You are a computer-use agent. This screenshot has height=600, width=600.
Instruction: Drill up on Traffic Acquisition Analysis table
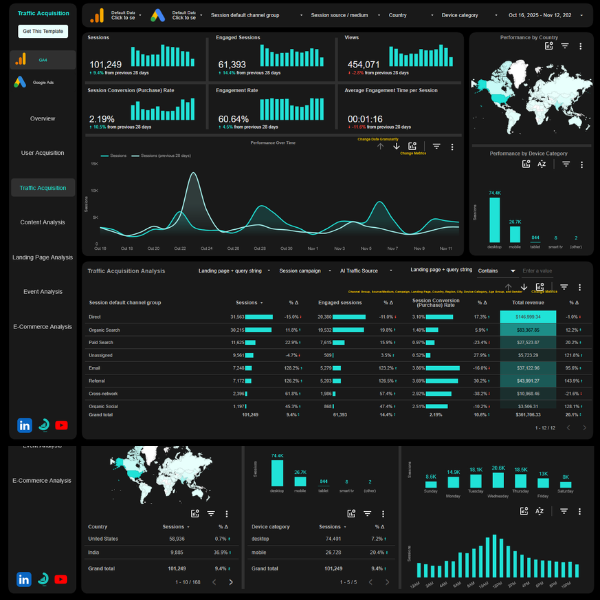[x=508, y=287]
